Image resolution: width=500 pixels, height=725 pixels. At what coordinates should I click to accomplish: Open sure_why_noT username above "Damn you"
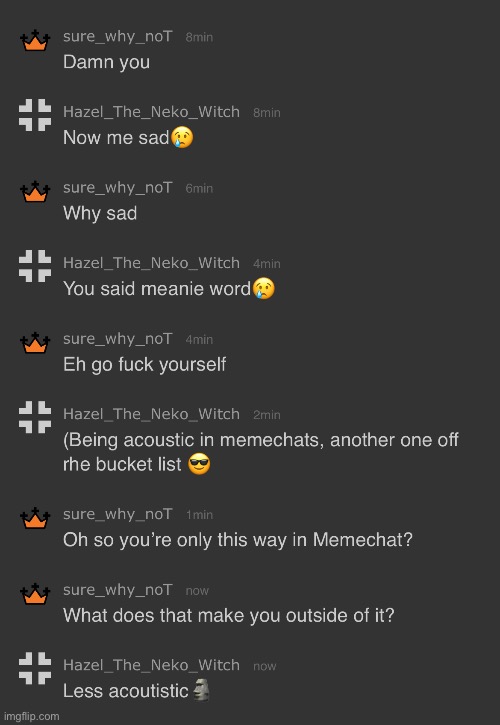(117, 37)
